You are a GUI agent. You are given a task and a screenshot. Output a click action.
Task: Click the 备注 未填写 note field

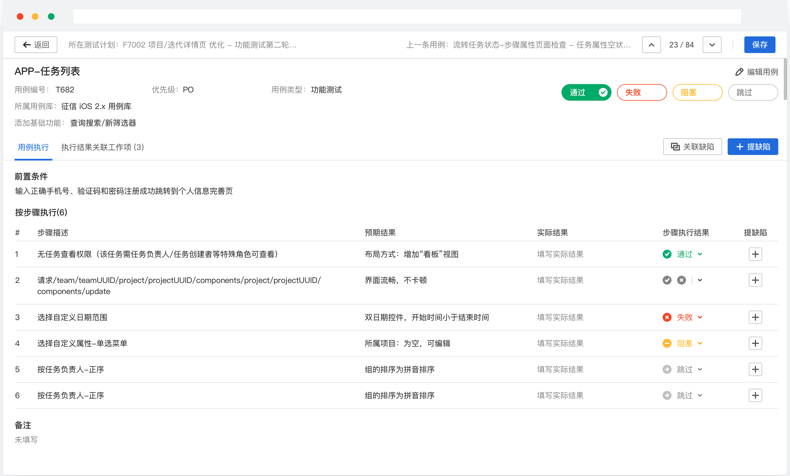[x=26, y=440]
